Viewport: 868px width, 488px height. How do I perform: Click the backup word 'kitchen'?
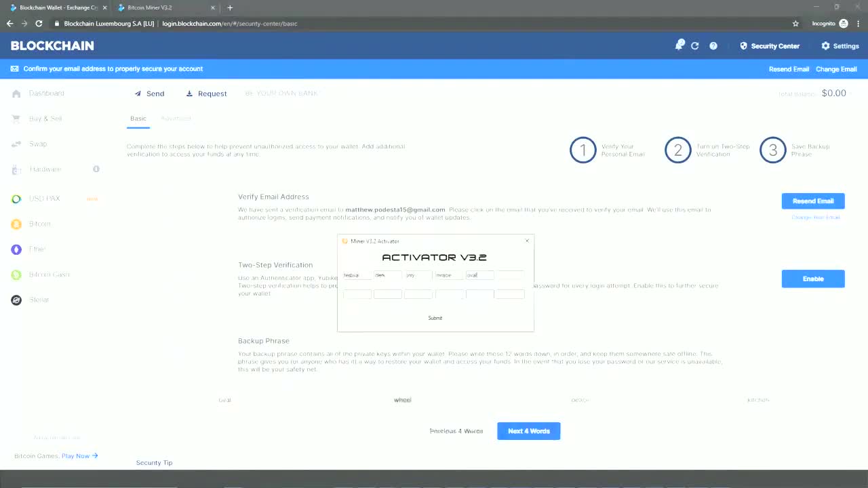coord(758,400)
